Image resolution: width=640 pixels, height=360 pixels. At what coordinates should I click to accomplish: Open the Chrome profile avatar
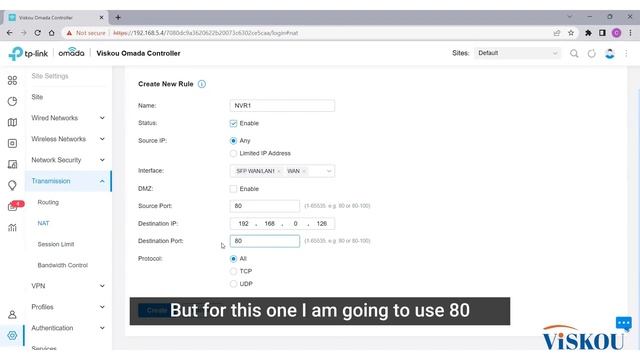click(x=616, y=33)
